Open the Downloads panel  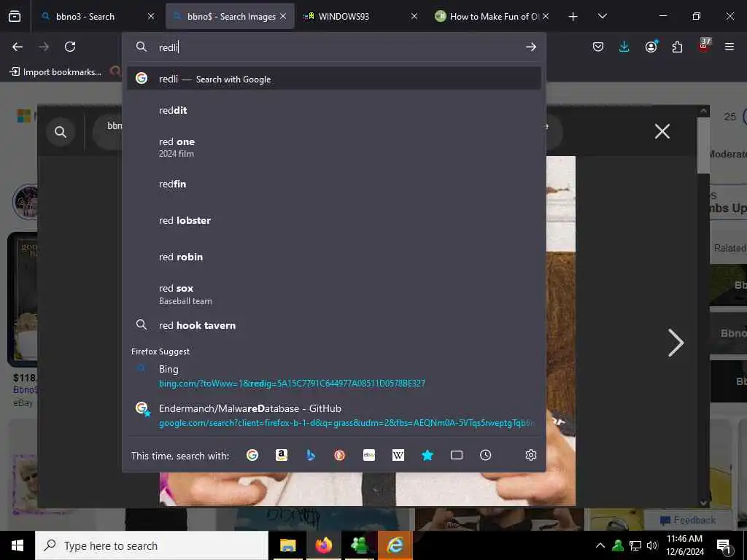624,47
